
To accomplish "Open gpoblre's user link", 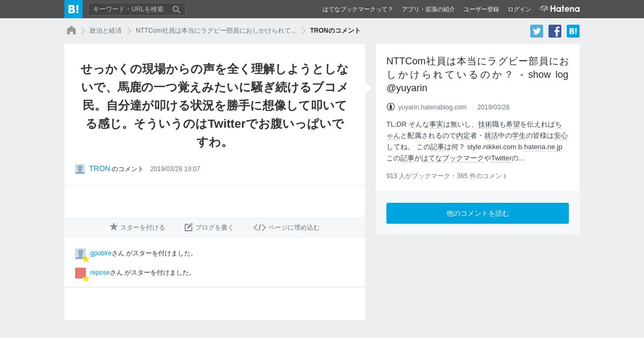I will pyautogui.click(x=101, y=253).
